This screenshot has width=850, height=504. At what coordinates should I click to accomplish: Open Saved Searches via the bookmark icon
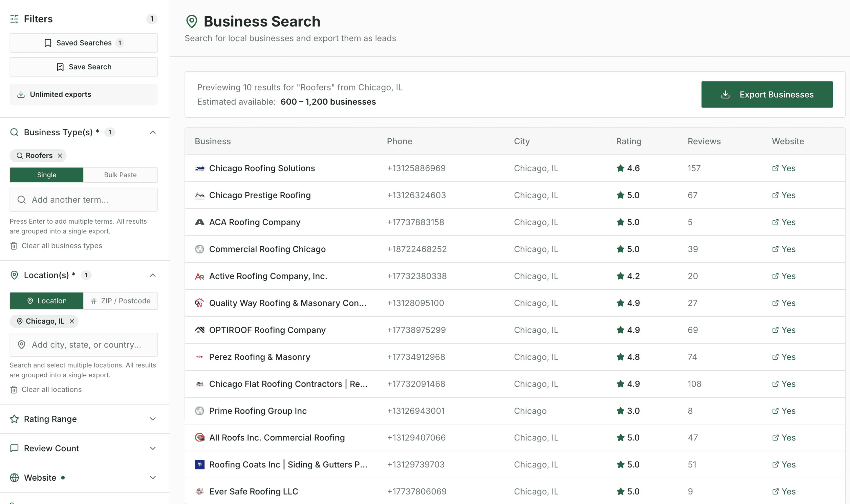48,43
